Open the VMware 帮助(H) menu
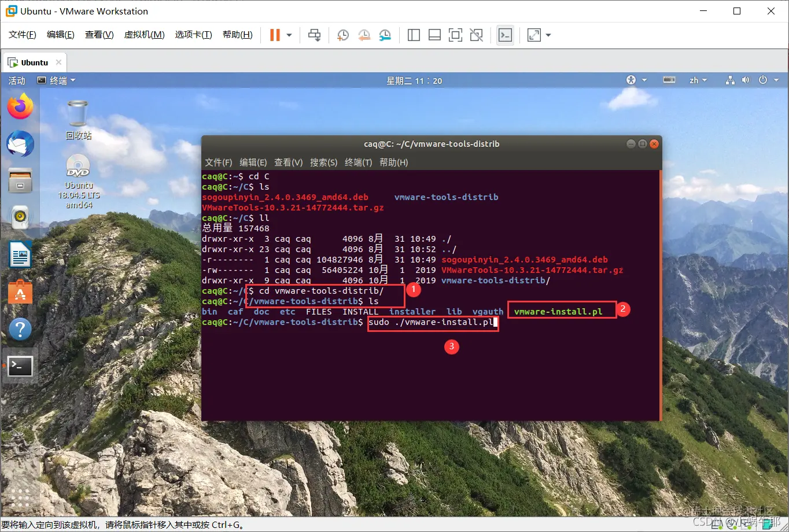This screenshot has height=532, width=789. point(238,35)
